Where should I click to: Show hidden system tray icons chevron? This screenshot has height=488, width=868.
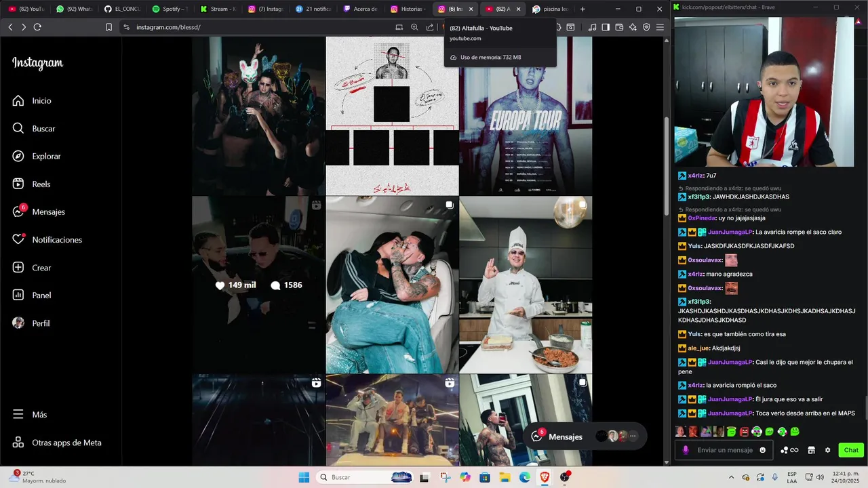731,477
